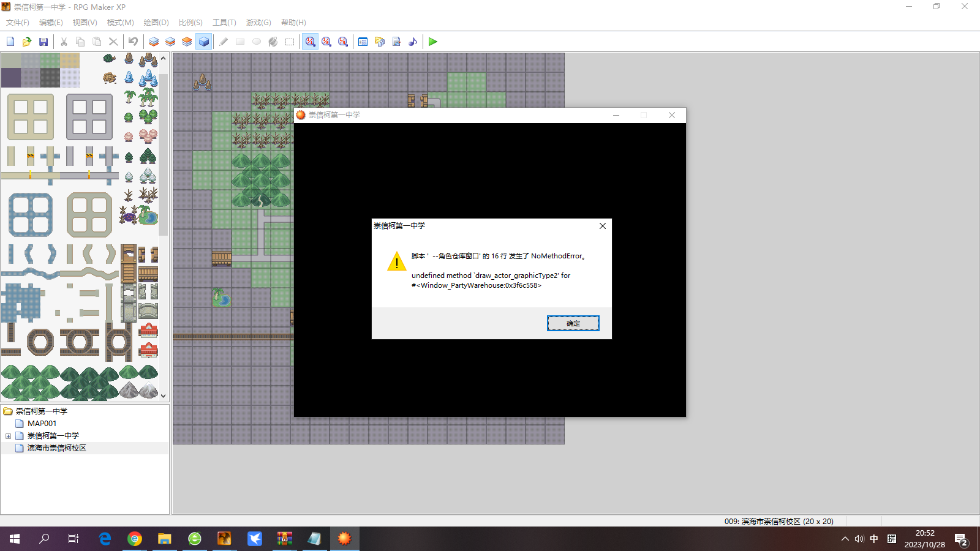
Task: Open the 视图(V) menu
Action: (x=85, y=23)
